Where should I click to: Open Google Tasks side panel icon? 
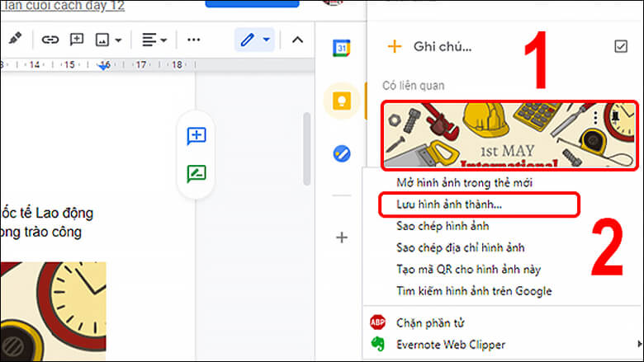tap(341, 153)
